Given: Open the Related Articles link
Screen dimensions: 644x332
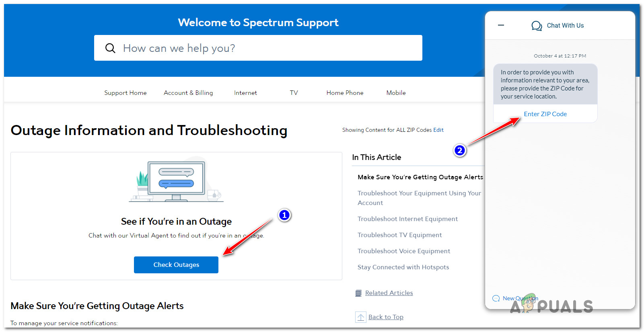Looking at the screenshot, I should (389, 293).
